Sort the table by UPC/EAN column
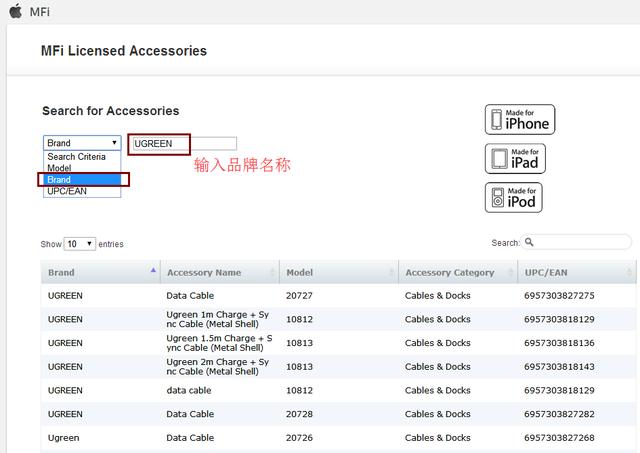The width and height of the screenshot is (640, 453). coord(548,272)
